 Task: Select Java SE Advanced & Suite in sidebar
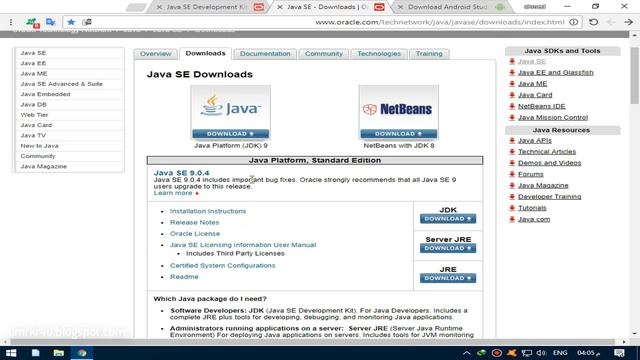[69, 84]
